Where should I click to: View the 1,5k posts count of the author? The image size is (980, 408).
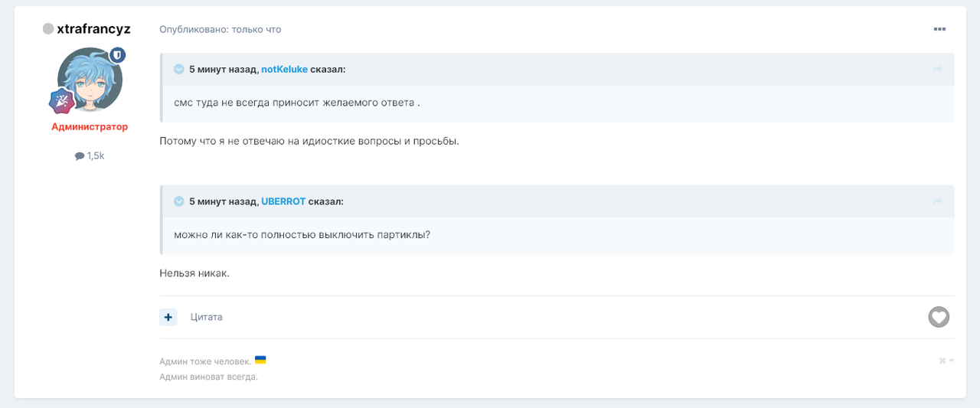point(90,155)
